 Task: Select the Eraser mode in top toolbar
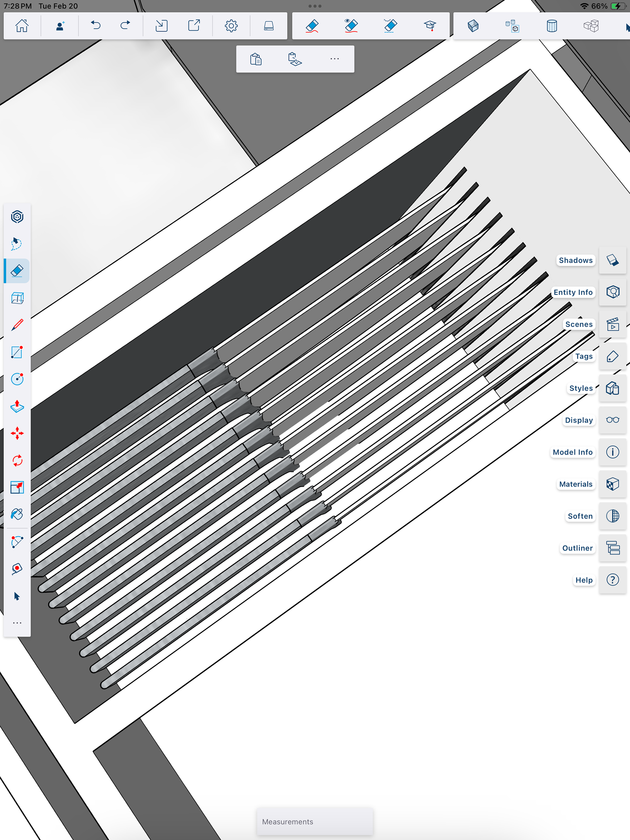click(312, 26)
